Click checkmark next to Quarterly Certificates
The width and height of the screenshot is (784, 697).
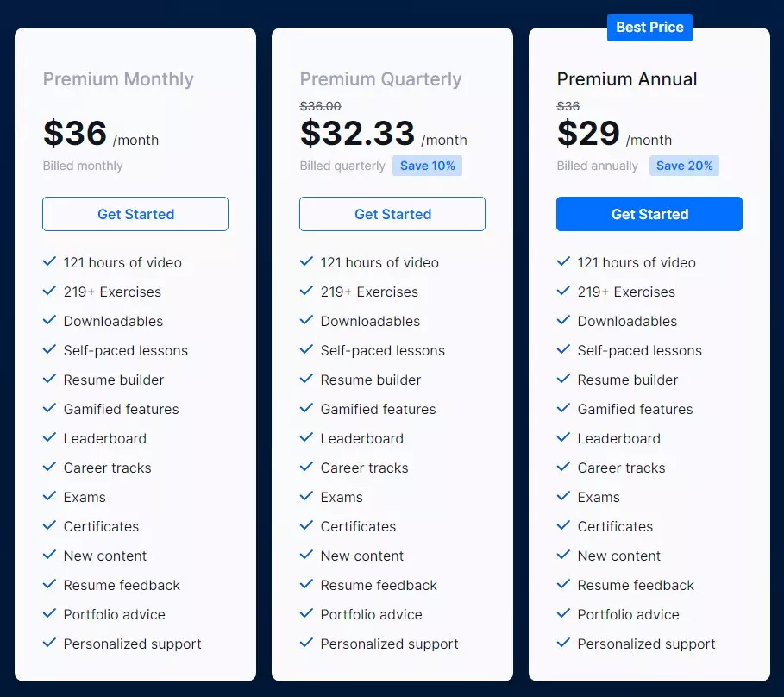click(306, 525)
